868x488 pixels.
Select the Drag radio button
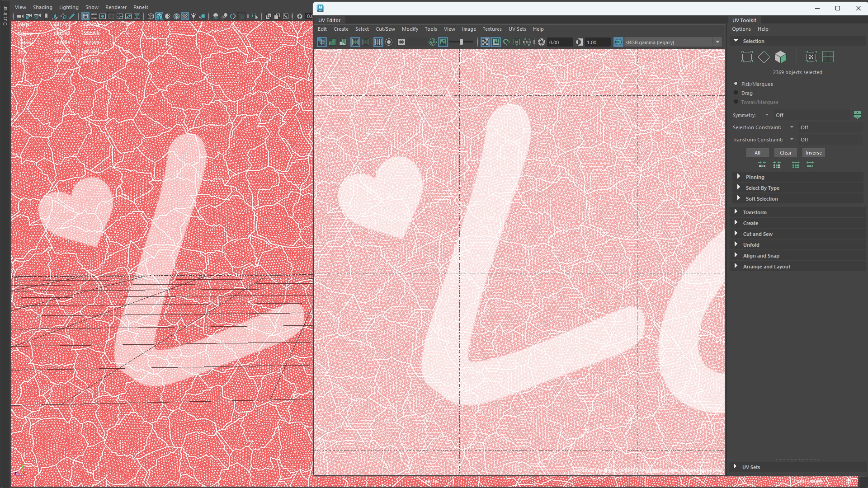(736, 93)
